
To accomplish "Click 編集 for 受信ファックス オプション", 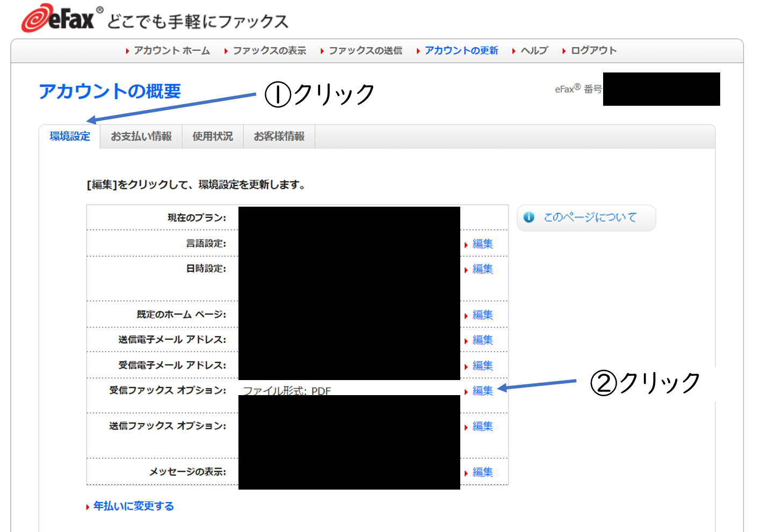I will (x=482, y=391).
